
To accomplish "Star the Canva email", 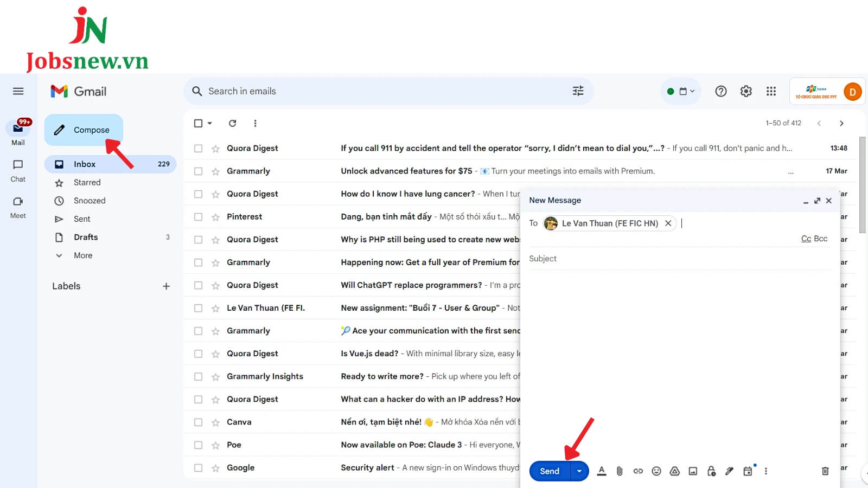I will coord(215,422).
